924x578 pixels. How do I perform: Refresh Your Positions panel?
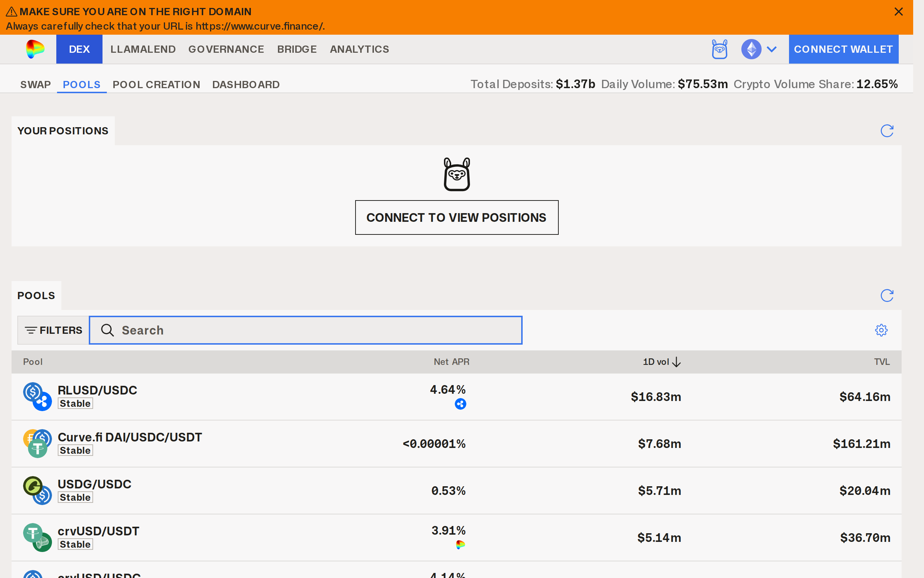tap(886, 131)
